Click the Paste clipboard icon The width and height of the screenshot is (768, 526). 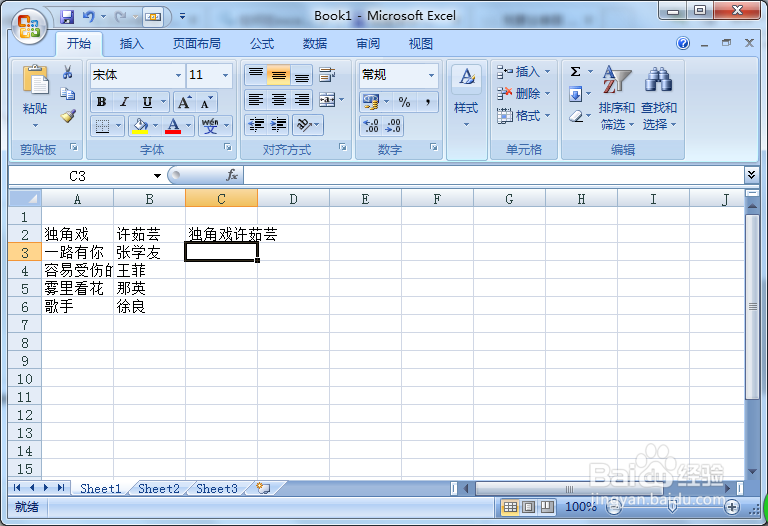[x=35, y=79]
